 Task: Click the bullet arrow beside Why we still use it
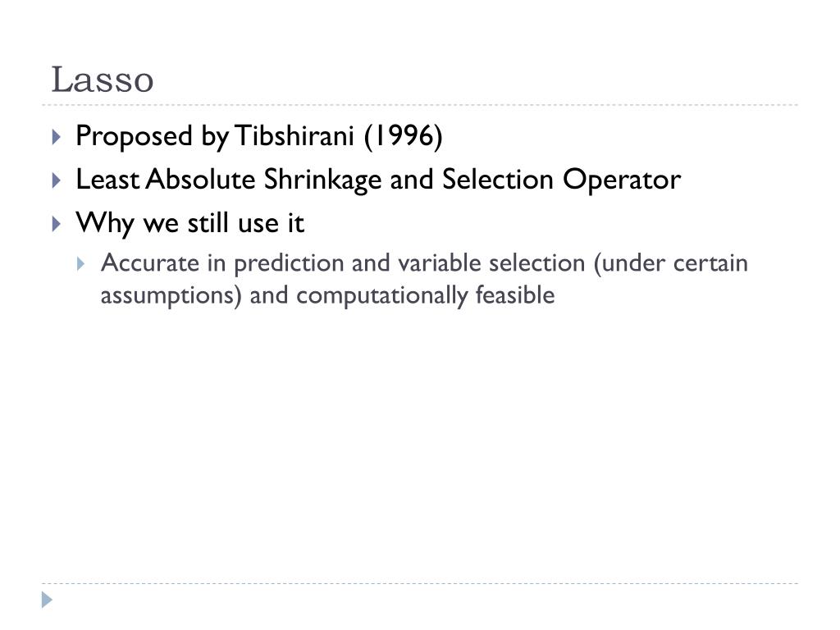pyautogui.click(x=57, y=223)
